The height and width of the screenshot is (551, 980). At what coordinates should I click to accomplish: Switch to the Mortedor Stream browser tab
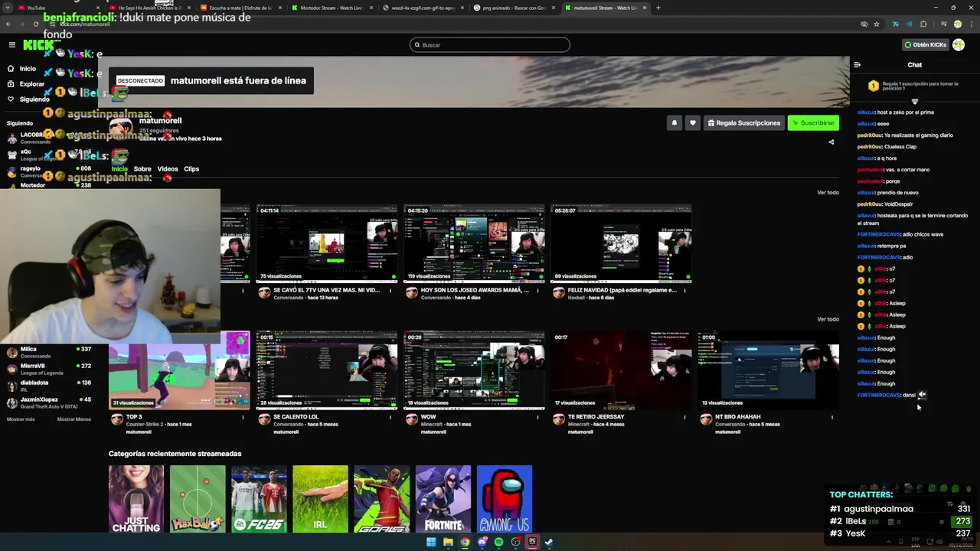coord(331,8)
